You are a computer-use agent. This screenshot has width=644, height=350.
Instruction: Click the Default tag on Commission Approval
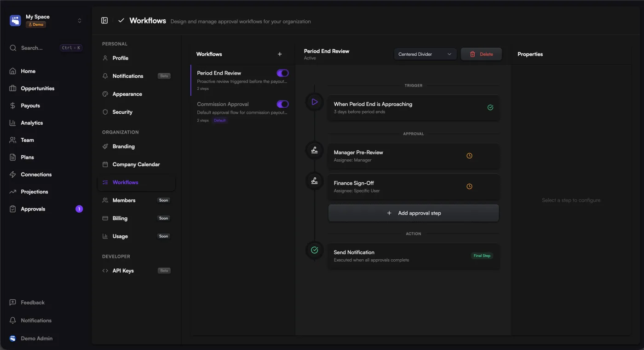(x=220, y=121)
